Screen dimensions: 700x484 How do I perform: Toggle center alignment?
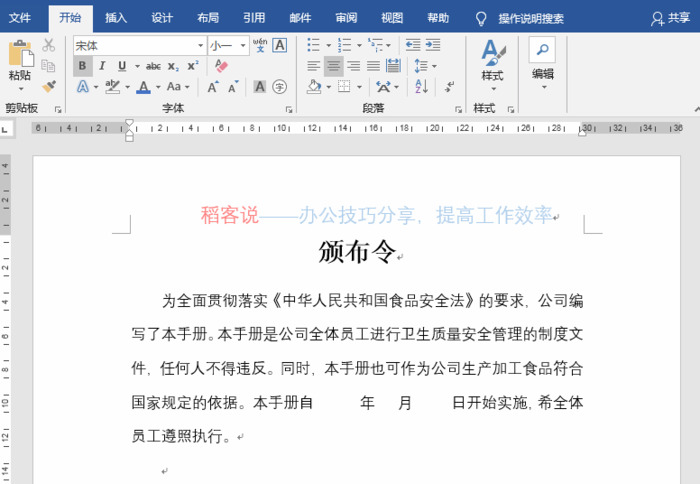[x=333, y=66]
